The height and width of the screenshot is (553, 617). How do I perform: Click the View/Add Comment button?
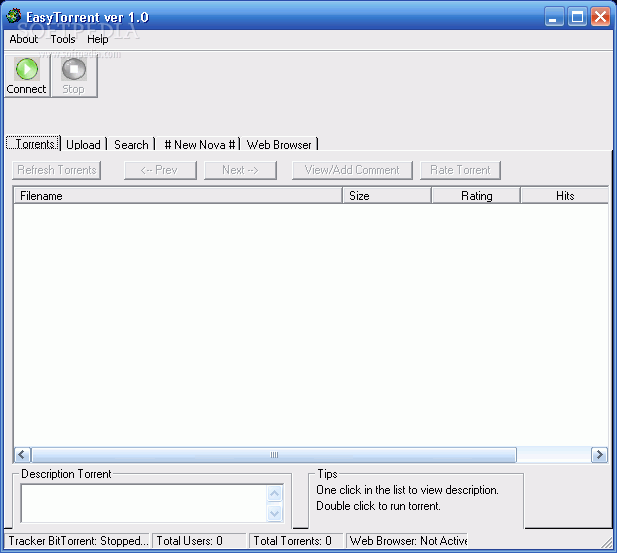click(352, 170)
